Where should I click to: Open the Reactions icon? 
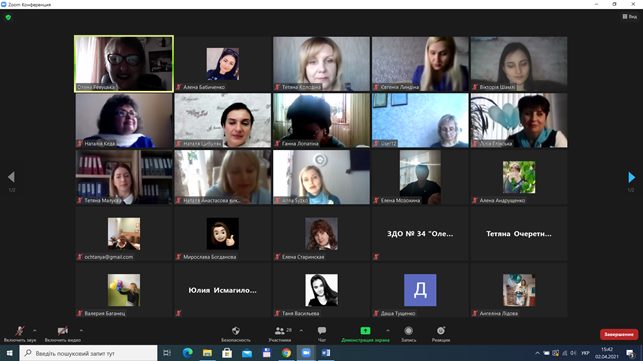point(441,331)
